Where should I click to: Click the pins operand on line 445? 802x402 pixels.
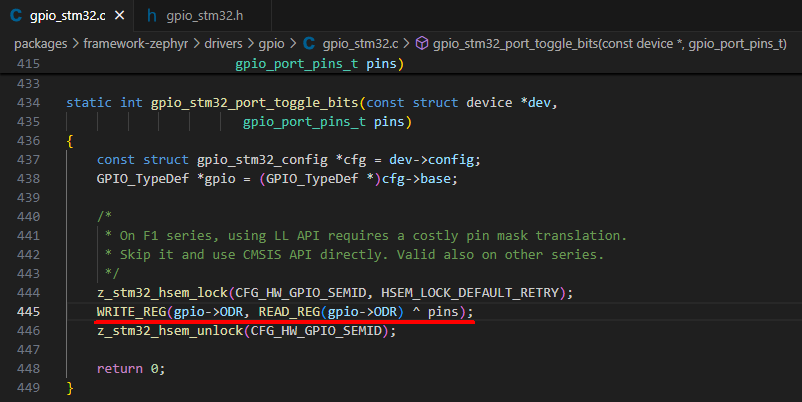pos(443,312)
